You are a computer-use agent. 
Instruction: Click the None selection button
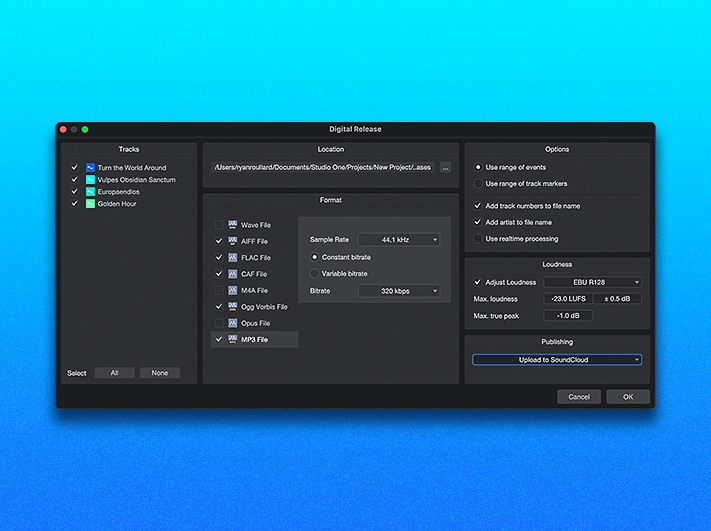click(160, 373)
